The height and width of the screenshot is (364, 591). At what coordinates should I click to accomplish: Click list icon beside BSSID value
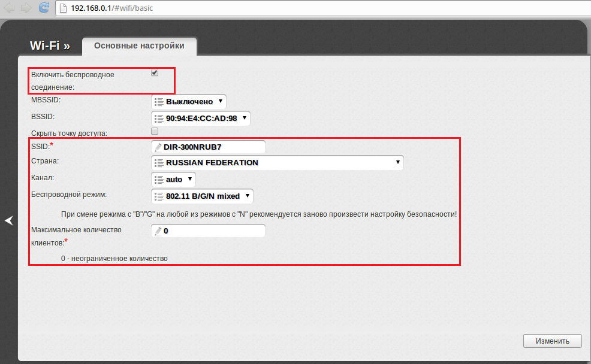click(159, 119)
